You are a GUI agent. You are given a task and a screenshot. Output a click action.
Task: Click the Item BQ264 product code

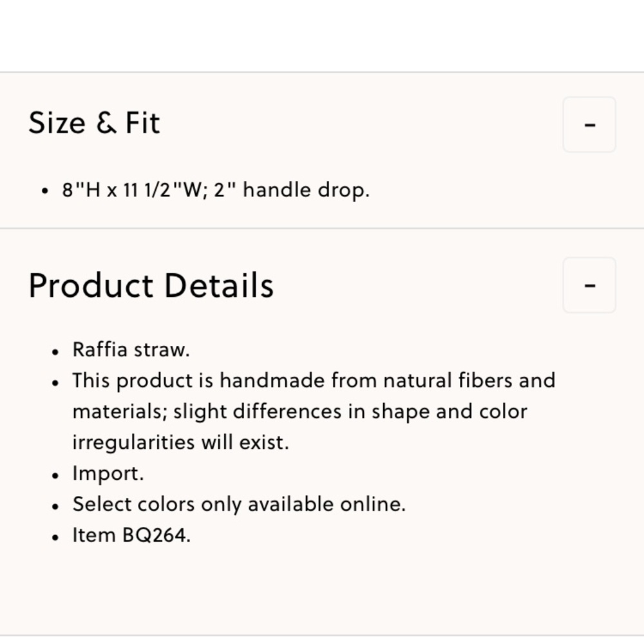tap(131, 535)
